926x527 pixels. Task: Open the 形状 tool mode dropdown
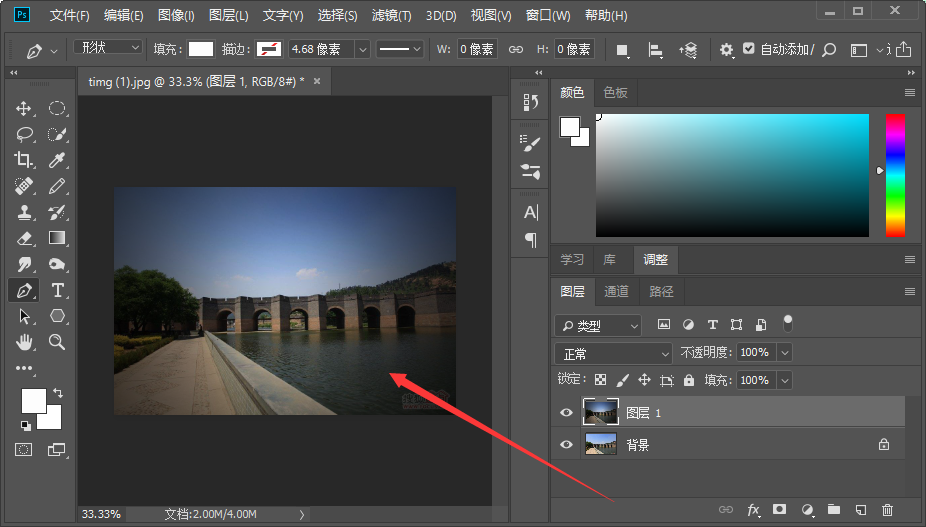click(x=108, y=48)
